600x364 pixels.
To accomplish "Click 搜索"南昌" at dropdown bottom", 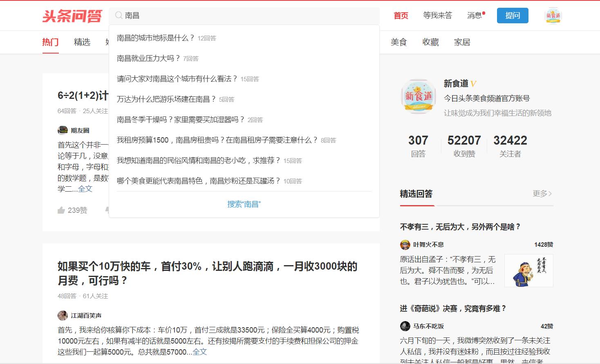I will tap(244, 203).
